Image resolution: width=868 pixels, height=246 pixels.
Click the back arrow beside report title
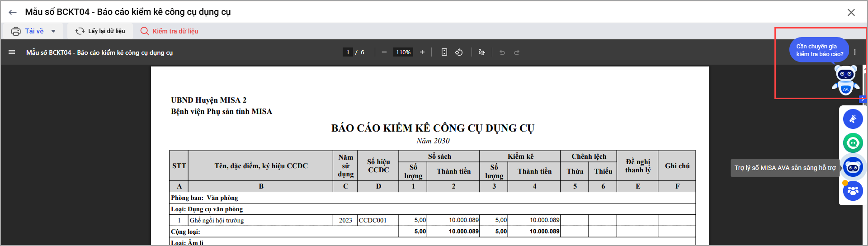pyautogui.click(x=13, y=12)
